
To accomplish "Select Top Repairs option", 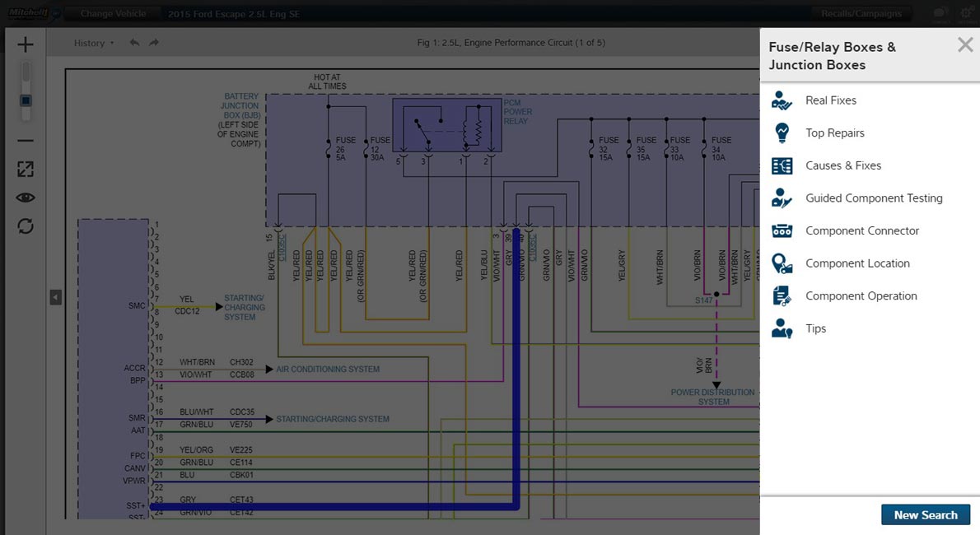I will click(834, 133).
